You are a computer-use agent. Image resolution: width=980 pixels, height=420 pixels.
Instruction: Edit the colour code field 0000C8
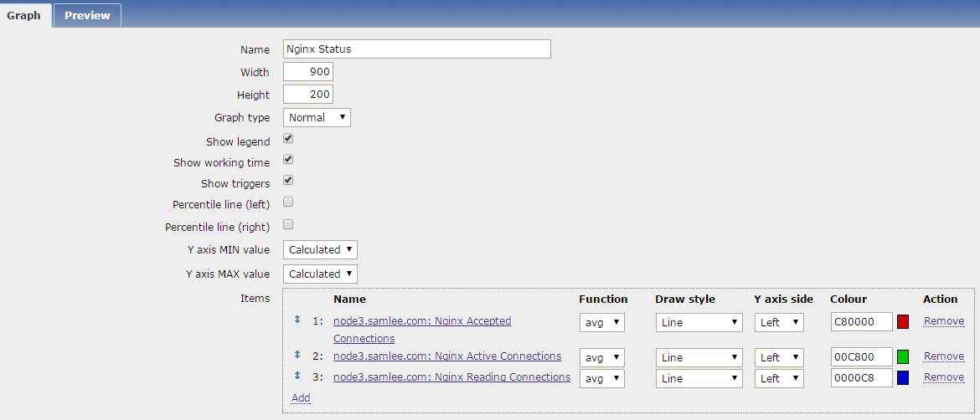[861, 377]
